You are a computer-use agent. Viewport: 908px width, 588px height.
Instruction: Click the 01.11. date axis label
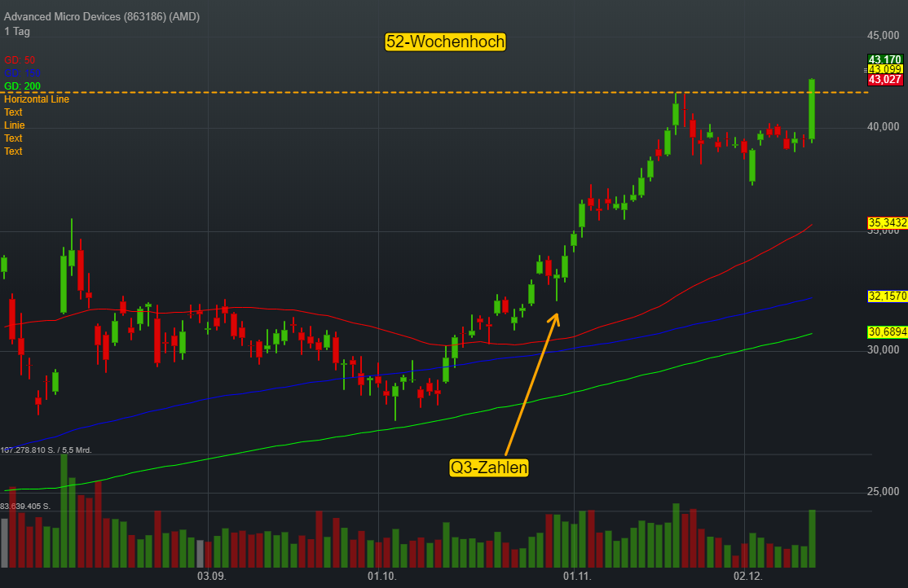[577, 576]
